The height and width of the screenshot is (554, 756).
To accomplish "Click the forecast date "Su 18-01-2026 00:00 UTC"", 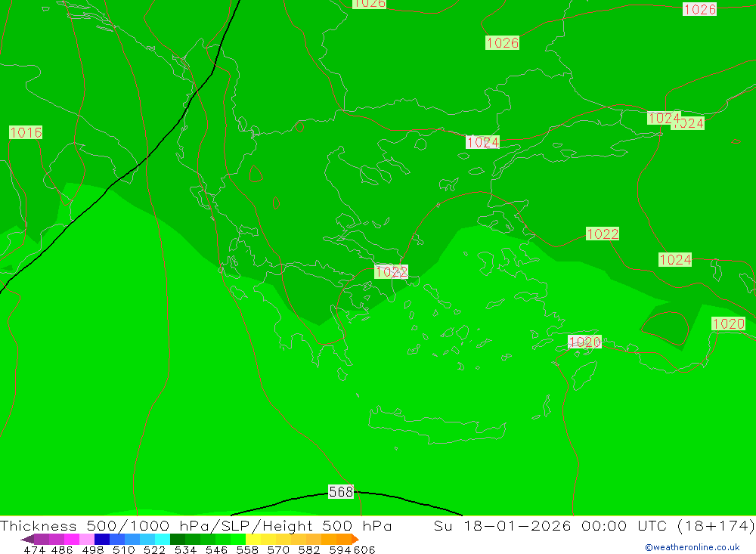I will (x=550, y=525).
